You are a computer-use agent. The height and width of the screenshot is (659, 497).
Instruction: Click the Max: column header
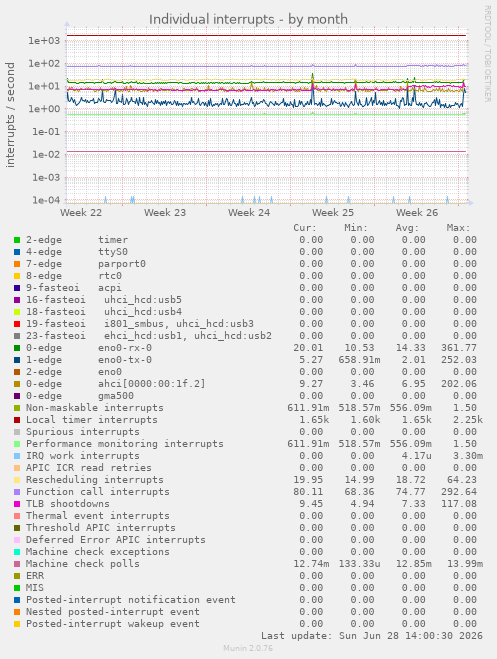pyautogui.click(x=458, y=228)
